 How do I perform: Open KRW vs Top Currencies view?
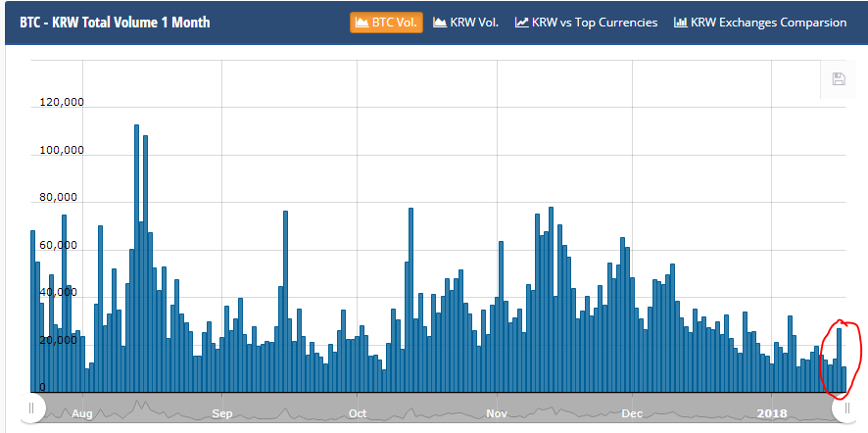coord(586,23)
